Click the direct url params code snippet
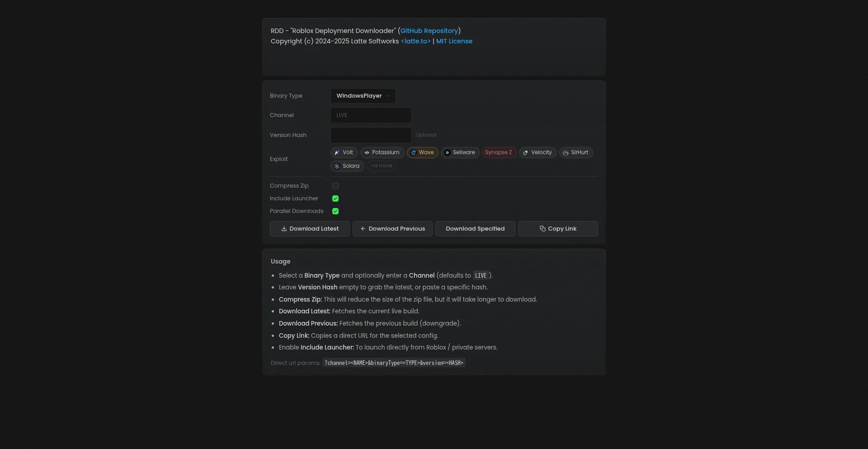This screenshot has height=449, width=868. (394, 363)
